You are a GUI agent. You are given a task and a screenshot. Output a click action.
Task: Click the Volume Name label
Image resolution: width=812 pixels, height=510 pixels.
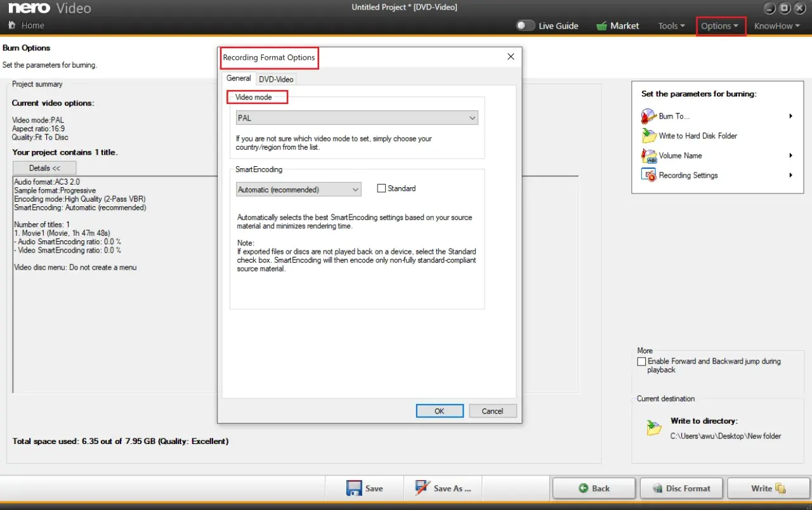(680, 155)
